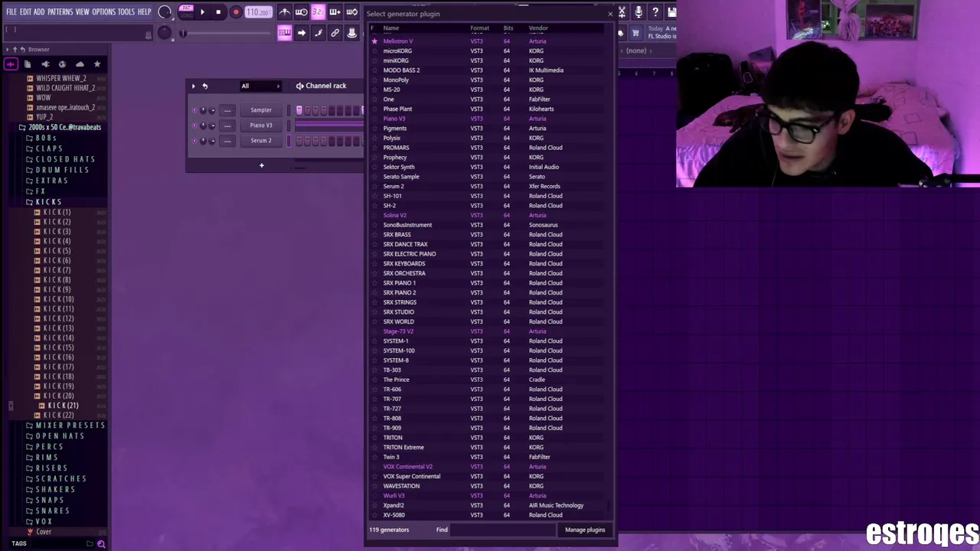Image resolution: width=980 pixels, height=551 pixels.
Task: Mute the Piano V3 channel LED
Action: (194, 126)
